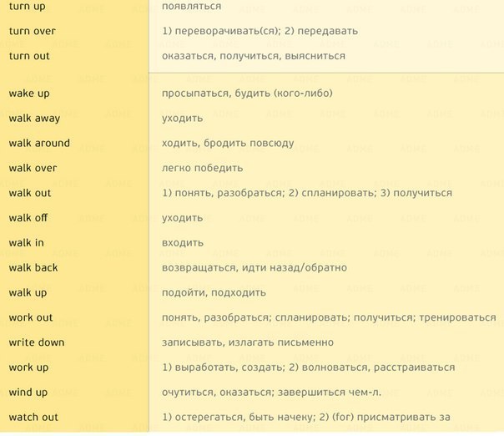Click the phrasal verb "turn up"
The image size is (504, 436).
coord(28,7)
